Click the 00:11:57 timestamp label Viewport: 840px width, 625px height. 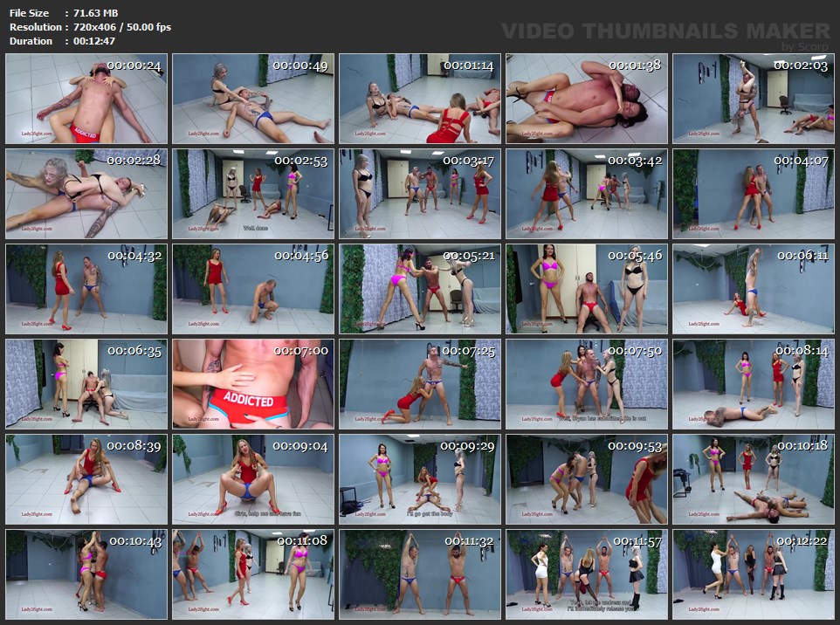coord(637,541)
